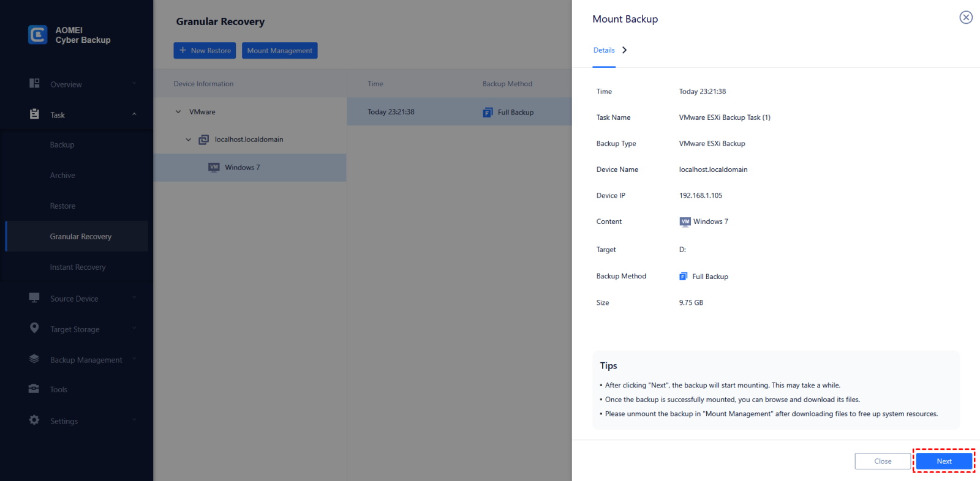Click the 'Windows 7' content value

pyautogui.click(x=710, y=222)
